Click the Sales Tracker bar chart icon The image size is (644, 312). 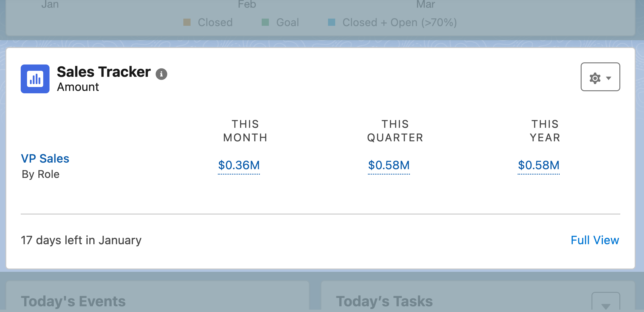(x=35, y=79)
